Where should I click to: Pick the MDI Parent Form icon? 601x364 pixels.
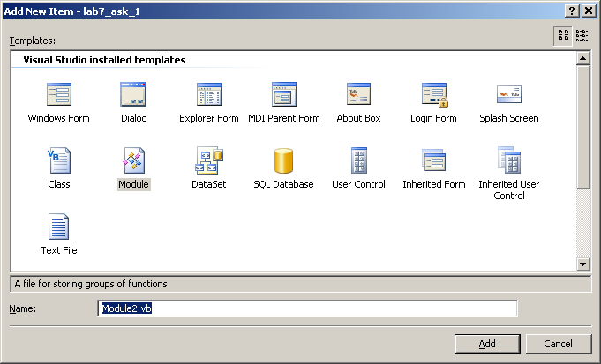click(x=284, y=94)
